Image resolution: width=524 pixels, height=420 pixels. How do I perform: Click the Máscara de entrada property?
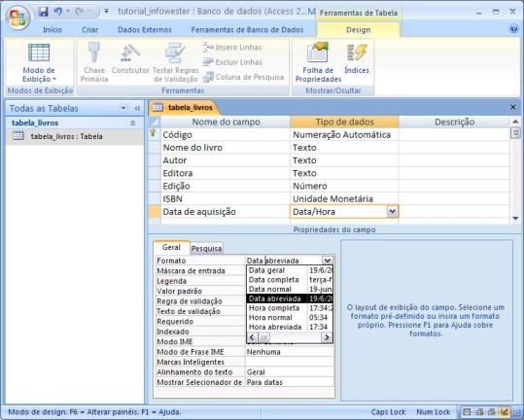tap(200, 270)
